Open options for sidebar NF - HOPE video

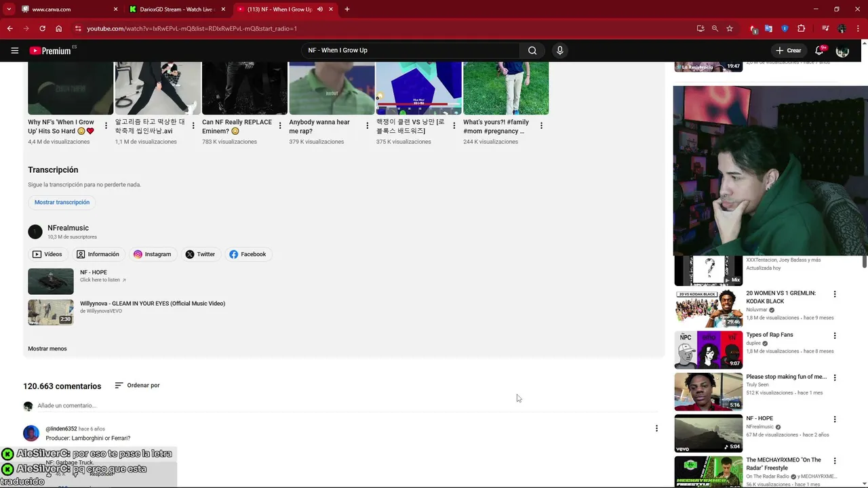835,419
